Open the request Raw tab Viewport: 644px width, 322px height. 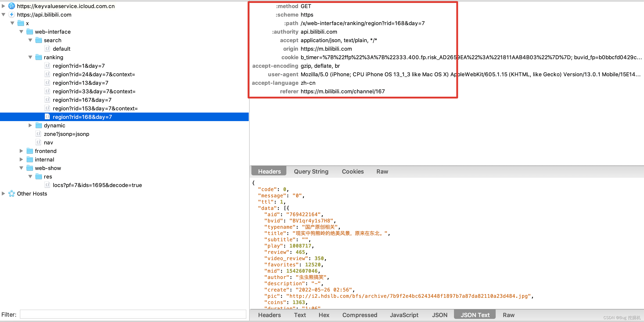coord(382,171)
